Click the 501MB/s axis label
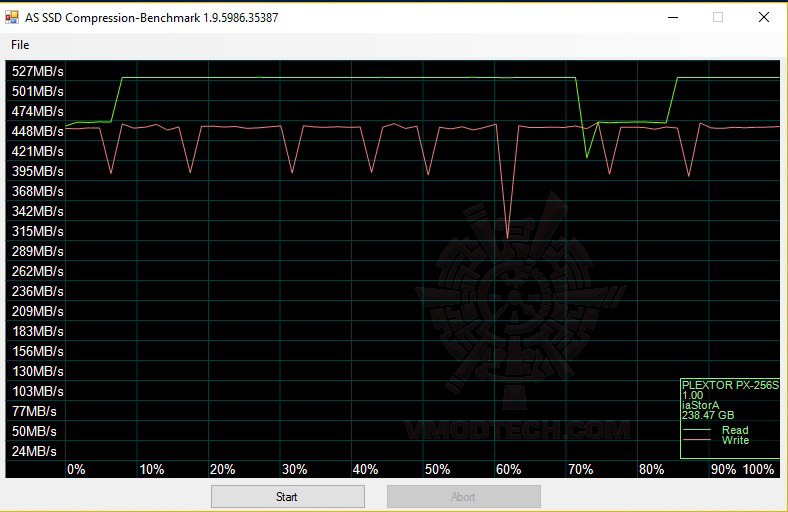The height and width of the screenshot is (512, 788). 38,91
